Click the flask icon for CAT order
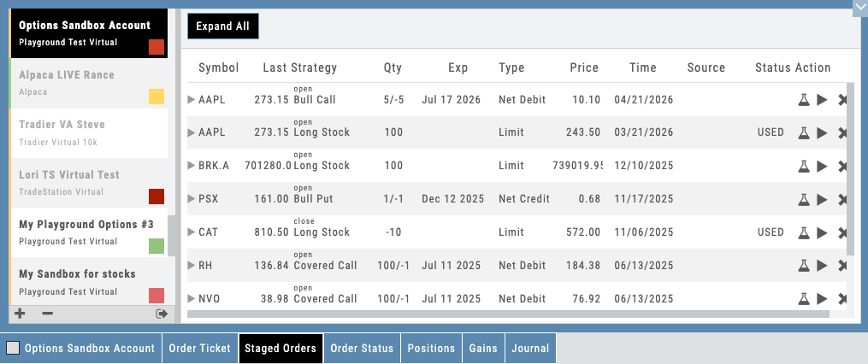Screen dimensions: 868x364 point(804,232)
